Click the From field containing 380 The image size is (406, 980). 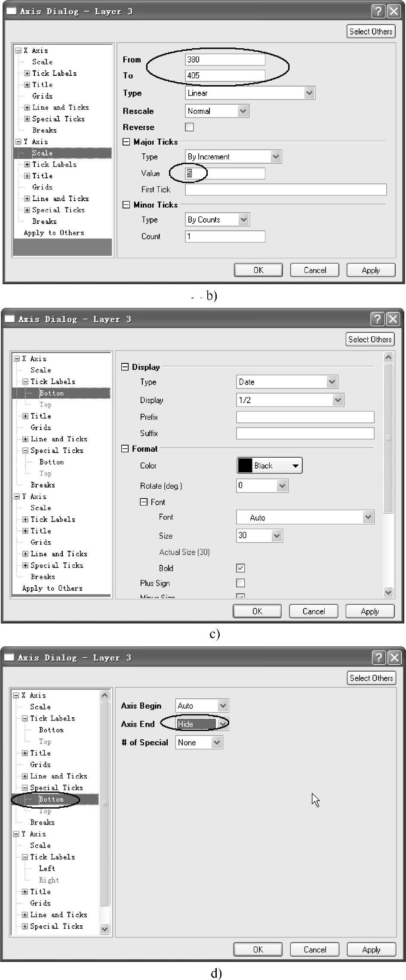225,59
